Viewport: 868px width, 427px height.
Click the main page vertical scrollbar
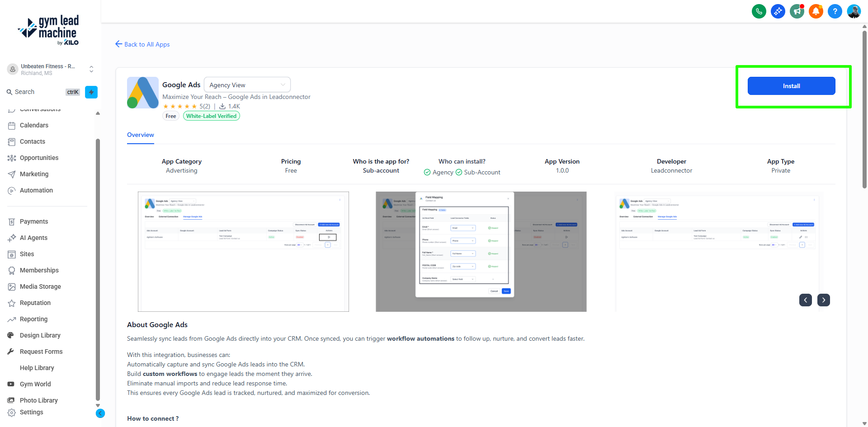coord(864,108)
